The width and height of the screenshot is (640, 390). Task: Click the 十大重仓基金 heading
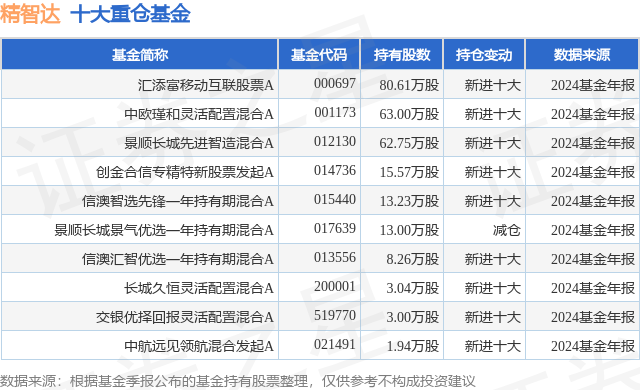(x=131, y=14)
